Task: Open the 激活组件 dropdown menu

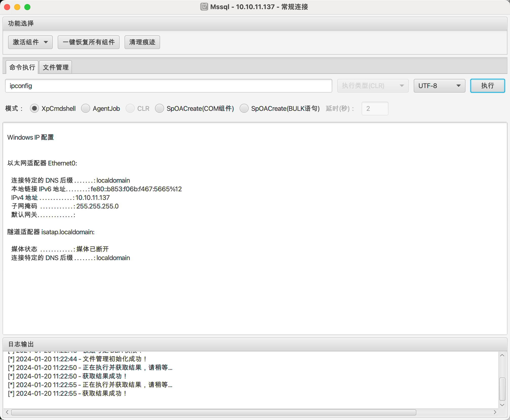Action: [30, 42]
